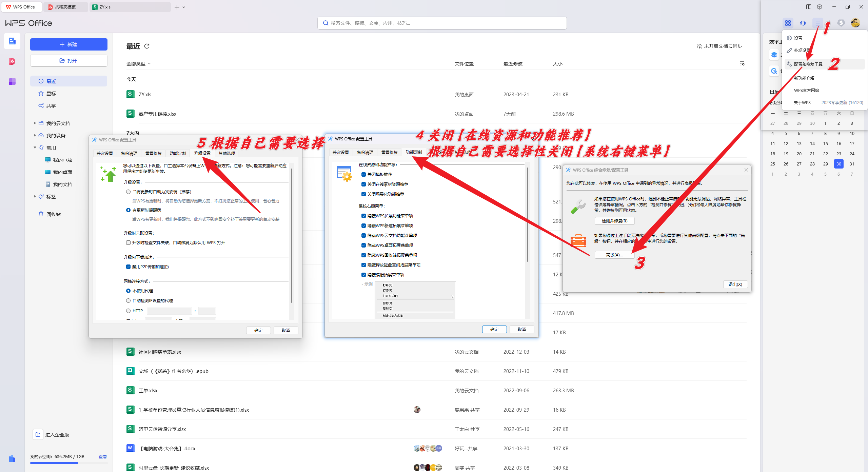This screenshot has height=472, width=868.
Task: Click the 高级(A)... button
Action: [614, 255]
